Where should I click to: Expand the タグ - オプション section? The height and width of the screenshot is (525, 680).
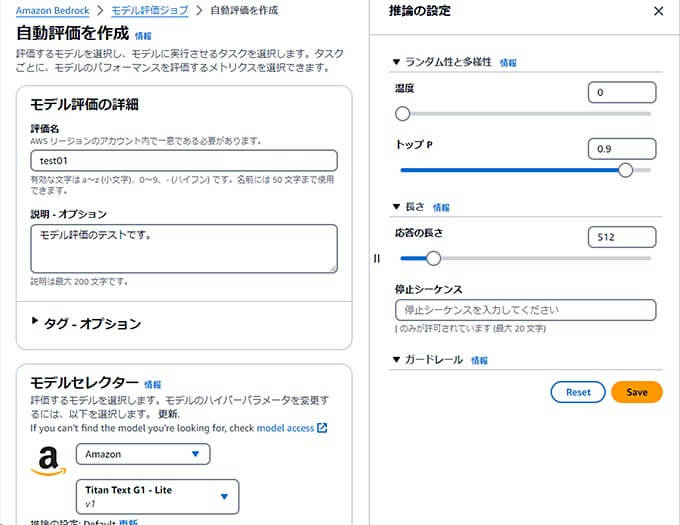point(35,321)
